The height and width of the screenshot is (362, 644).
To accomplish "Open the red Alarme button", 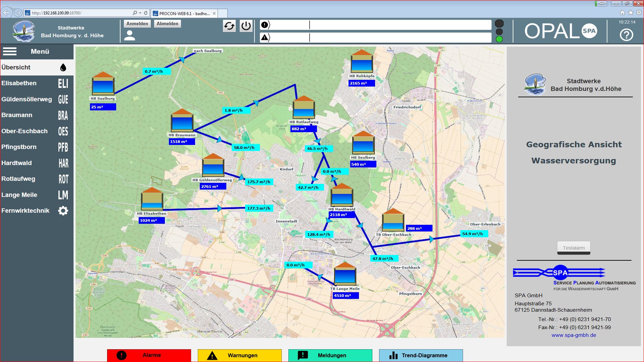I will (x=149, y=355).
